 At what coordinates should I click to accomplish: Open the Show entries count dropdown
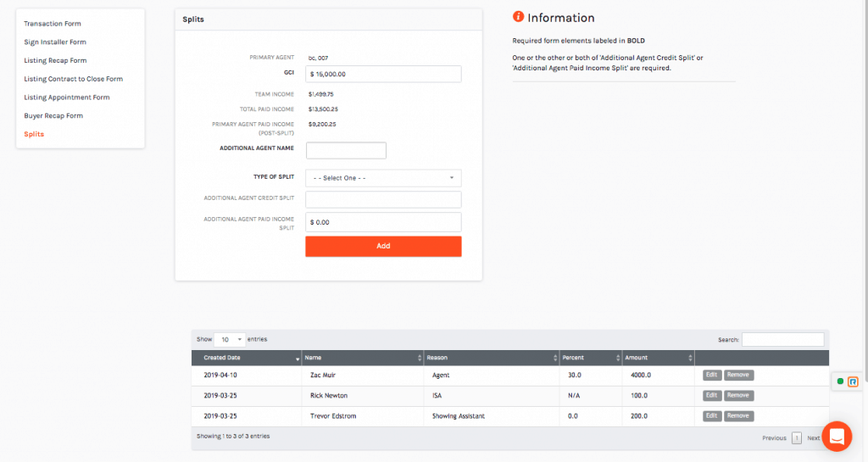[x=230, y=339]
